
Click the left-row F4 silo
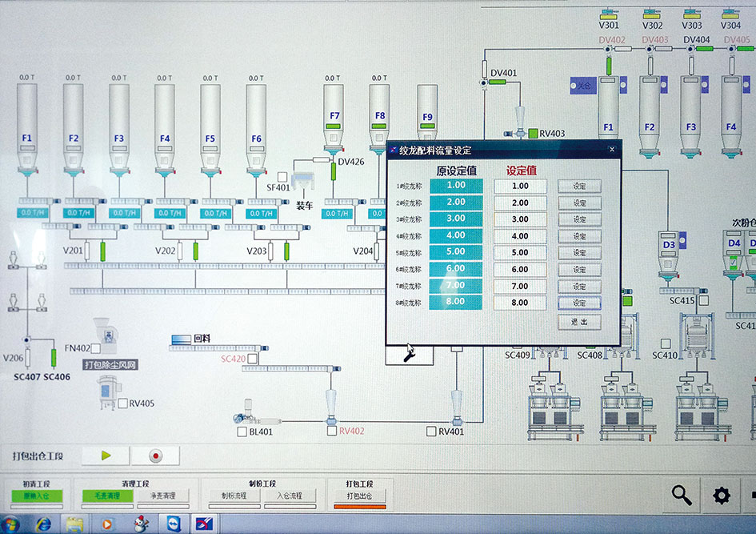pos(165,129)
